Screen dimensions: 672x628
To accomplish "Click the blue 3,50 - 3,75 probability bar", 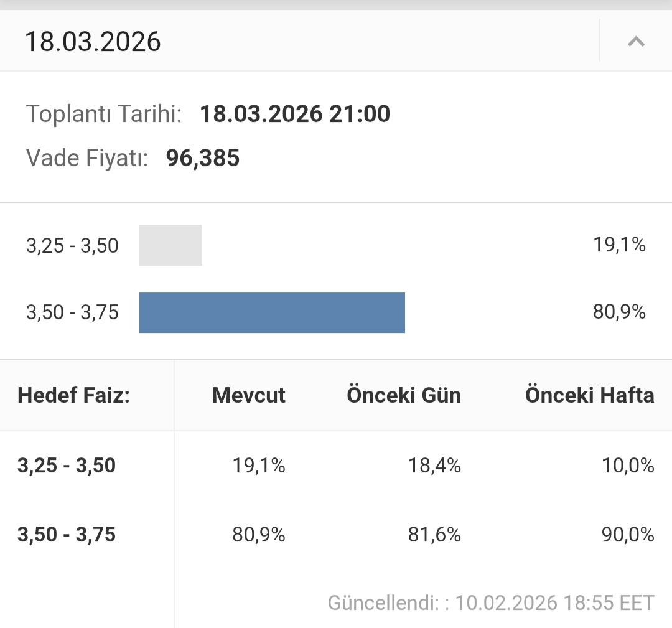I will tap(272, 312).
